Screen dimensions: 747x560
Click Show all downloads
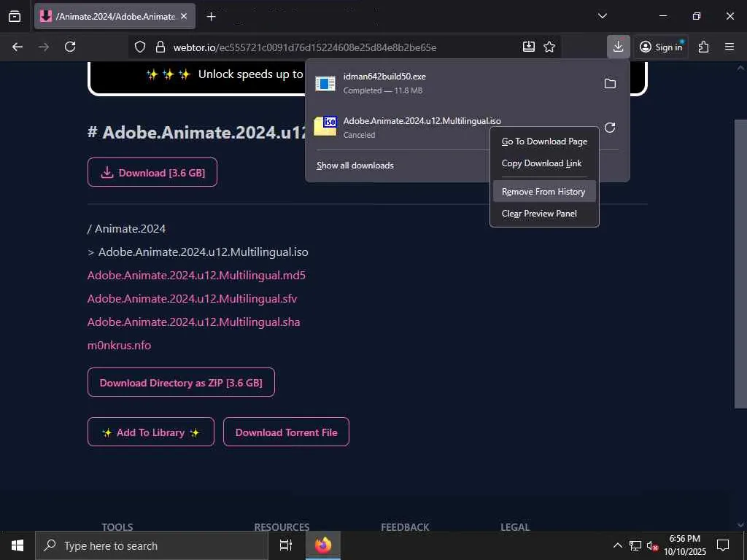coord(355,166)
